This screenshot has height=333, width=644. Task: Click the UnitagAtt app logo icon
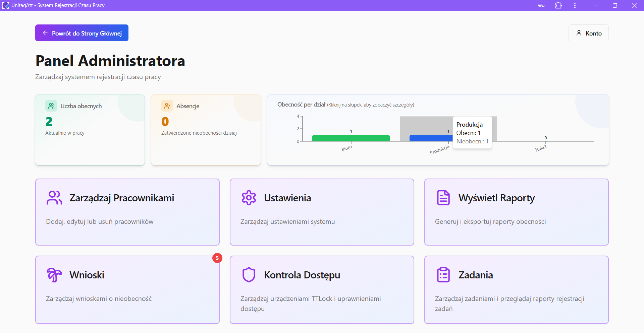(6, 5)
